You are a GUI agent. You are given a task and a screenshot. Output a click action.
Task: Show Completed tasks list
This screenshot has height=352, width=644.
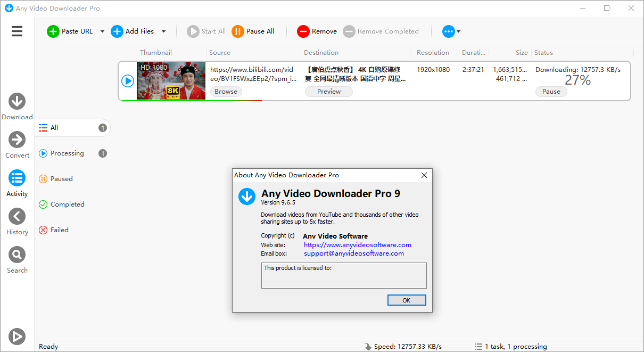coord(67,204)
